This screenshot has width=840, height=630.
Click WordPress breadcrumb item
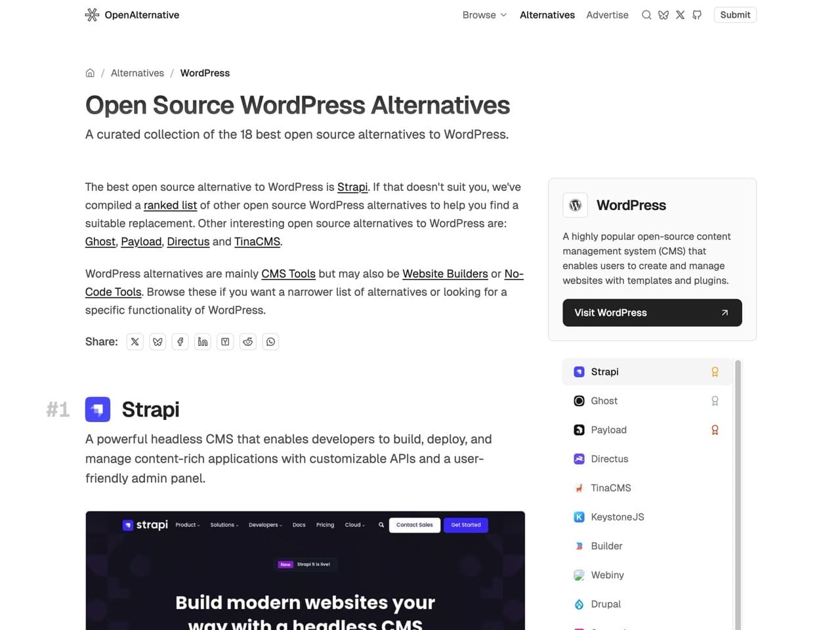[x=205, y=73]
